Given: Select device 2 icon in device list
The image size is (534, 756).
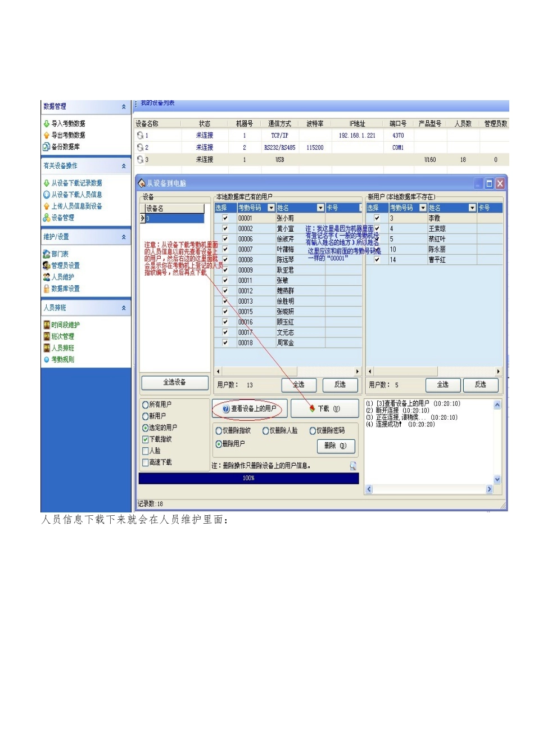Looking at the screenshot, I should 140,147.
